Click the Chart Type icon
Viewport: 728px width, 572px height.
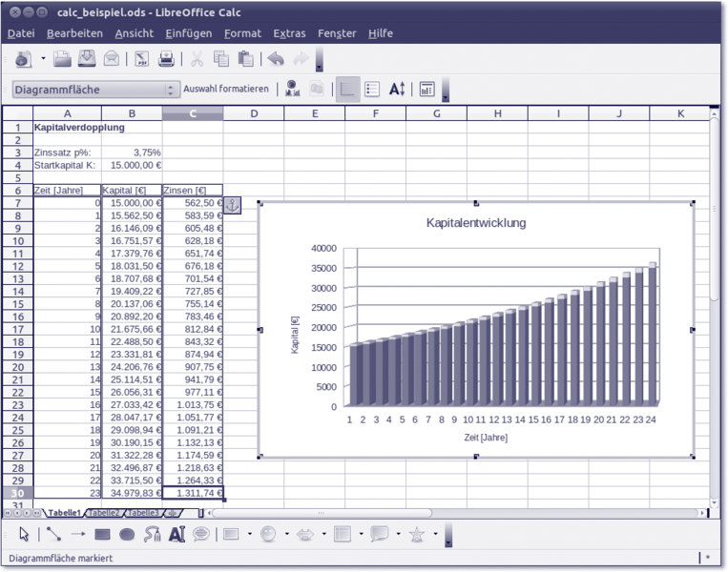pyautogui.click(x=292, y=89)
